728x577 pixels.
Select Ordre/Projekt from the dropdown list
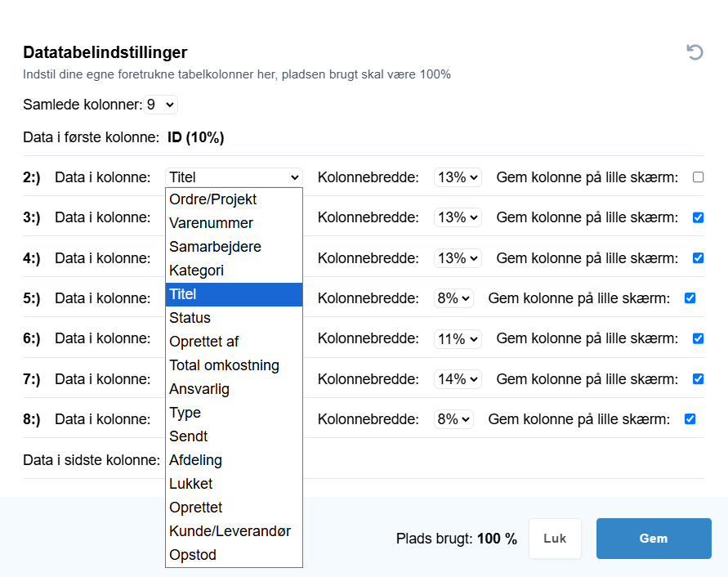tap(234, 199)
